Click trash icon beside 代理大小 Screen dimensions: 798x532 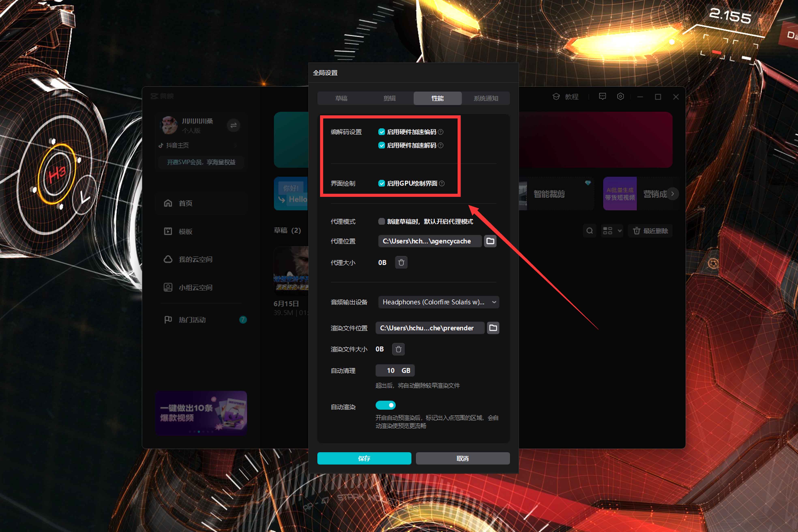[x=401, y=262]
